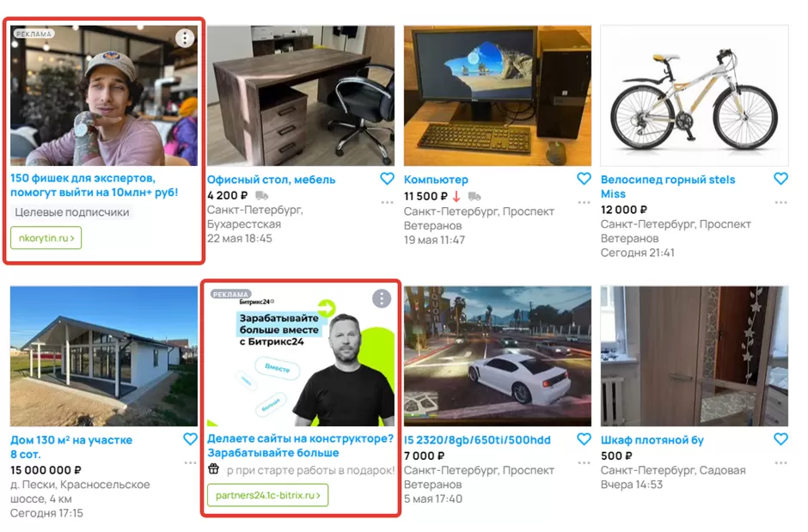Open three-dot options under Компьютер listing
This screenshot has height=532, width=808.
coord(584,202)
